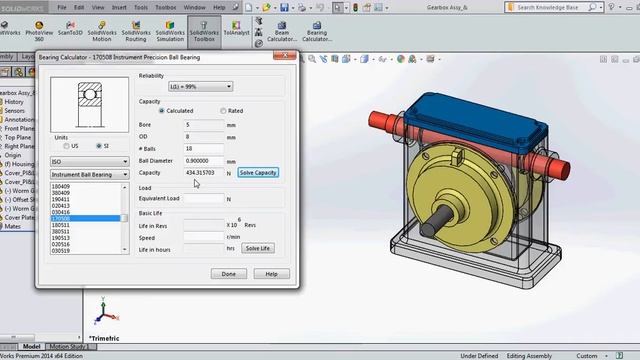640x360 pixels.
Task: Click the Solve Capacity button
Action: pyautogui.click(x=258, y=173)
